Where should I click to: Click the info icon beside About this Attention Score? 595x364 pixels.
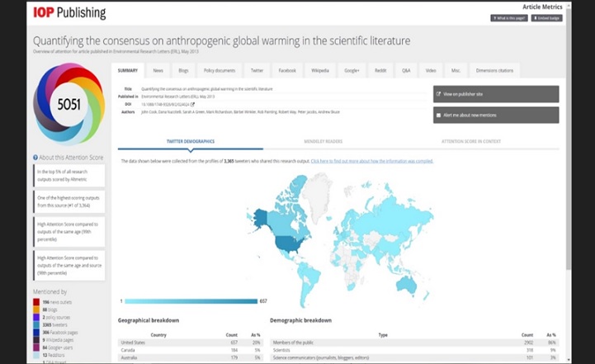[x=35, y=157]
